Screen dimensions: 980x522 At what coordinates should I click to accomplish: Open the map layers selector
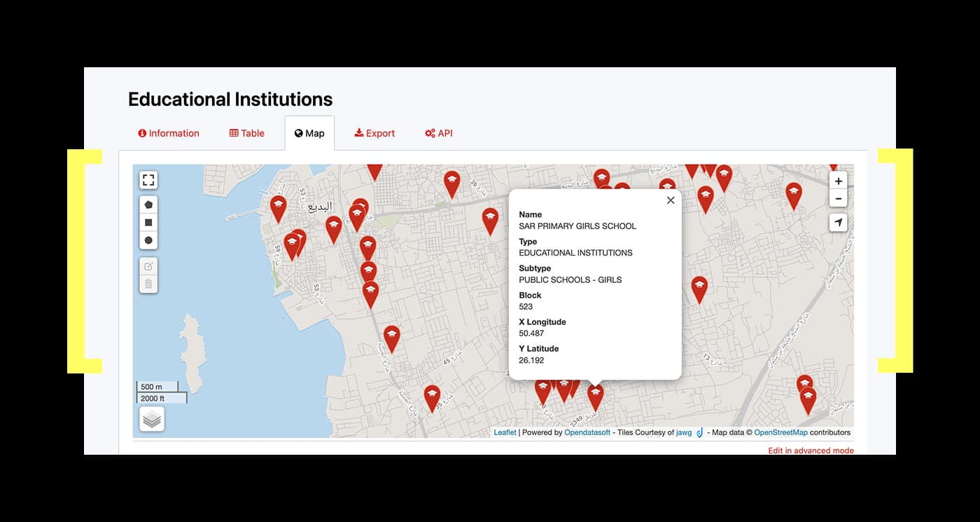(152, 419)
